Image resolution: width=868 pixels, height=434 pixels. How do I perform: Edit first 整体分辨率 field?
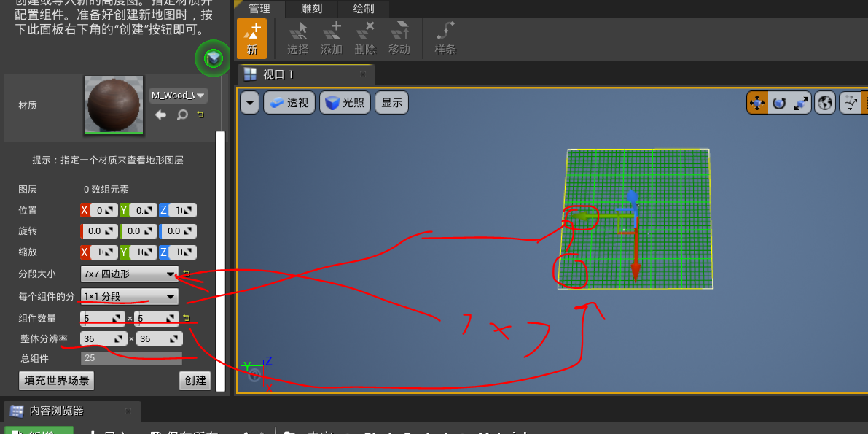coord(103,338)
